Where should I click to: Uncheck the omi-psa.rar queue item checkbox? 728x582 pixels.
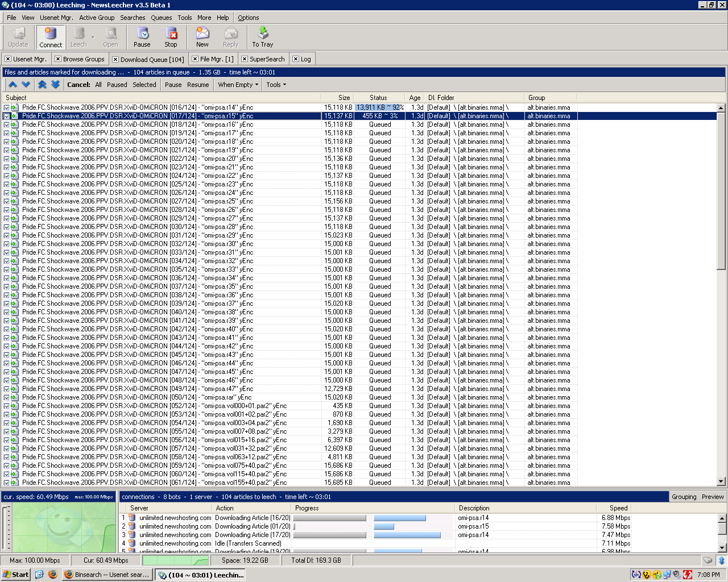(x=7, y=397)
